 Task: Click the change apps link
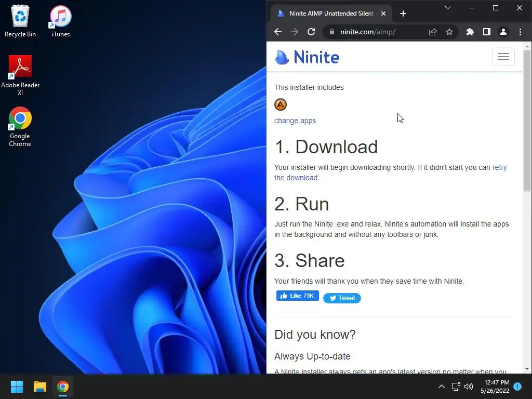[x=295, y=121]
